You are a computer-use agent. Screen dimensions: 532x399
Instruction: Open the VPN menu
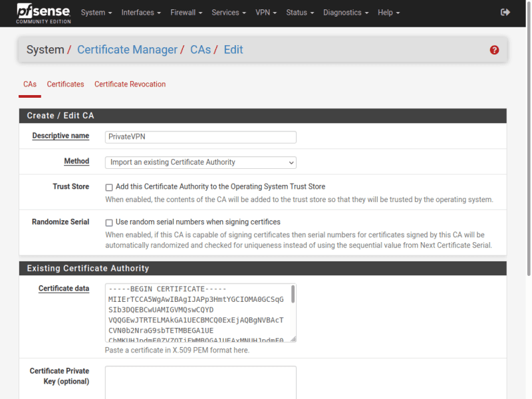(267, 13)
